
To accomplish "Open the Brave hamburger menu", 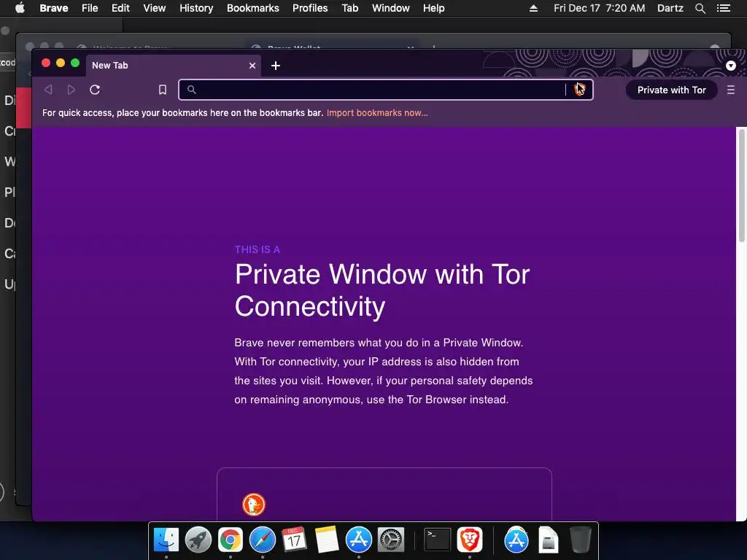I will coord(731,90).
